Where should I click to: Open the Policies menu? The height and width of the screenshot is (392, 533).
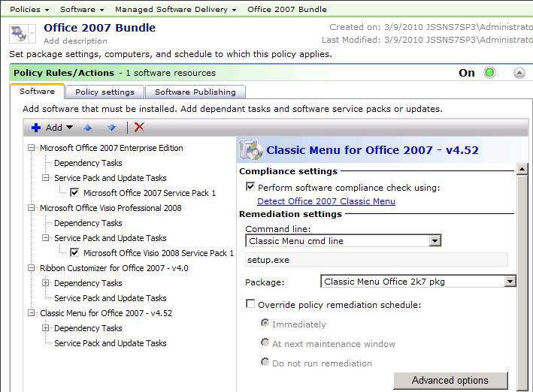point(29,9)
